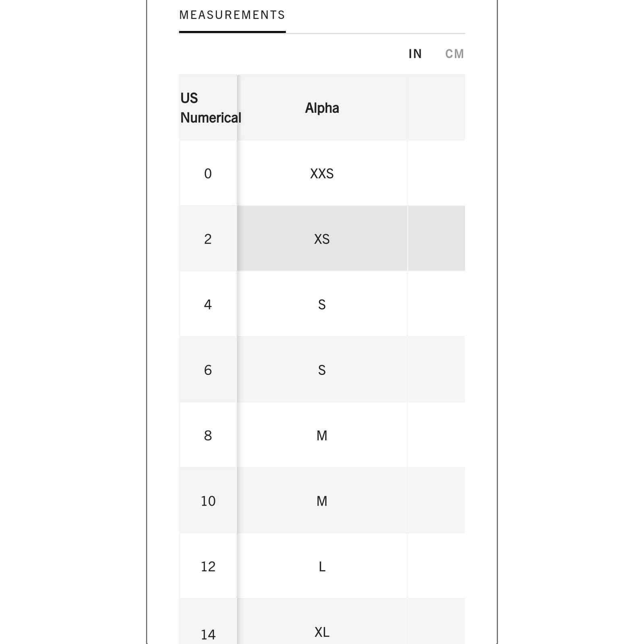644x644 pixels.
Task: Click the Alpha column header
Action: coord(322,108)
